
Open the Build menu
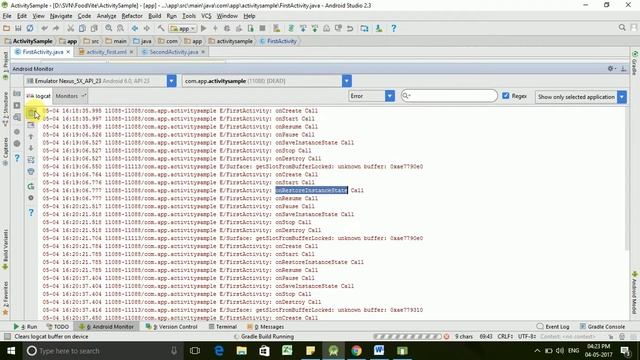tap(154, 16)
